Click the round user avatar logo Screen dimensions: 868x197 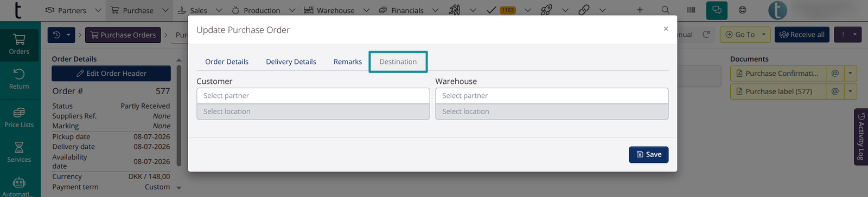pyautogui.click(x=778, y=10)
